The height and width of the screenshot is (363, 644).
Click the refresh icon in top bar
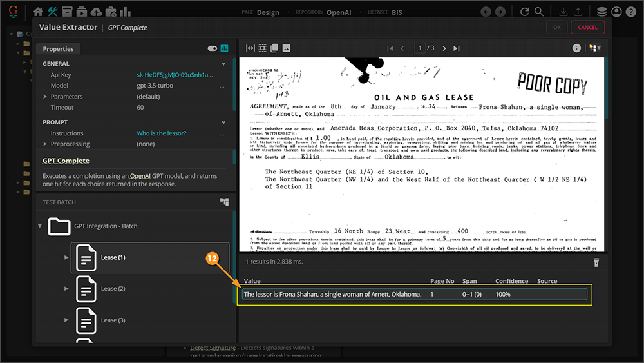[x=524, y=12]
